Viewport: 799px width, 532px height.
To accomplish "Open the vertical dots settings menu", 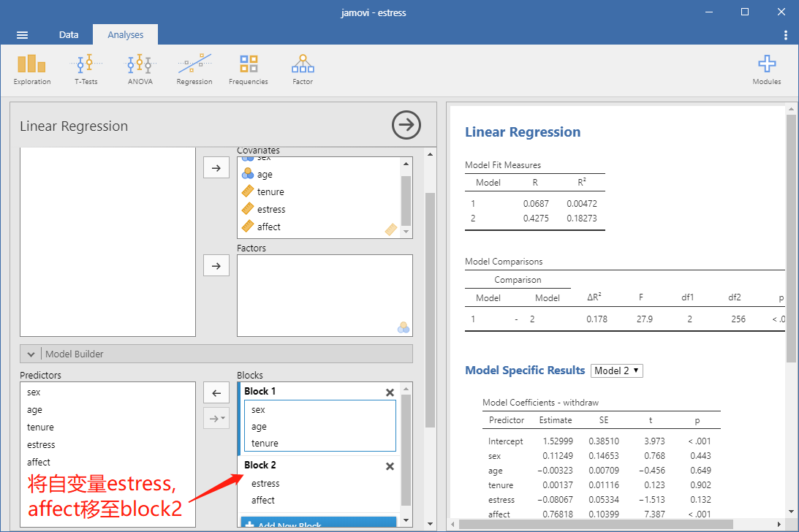I will coord(785,35).
